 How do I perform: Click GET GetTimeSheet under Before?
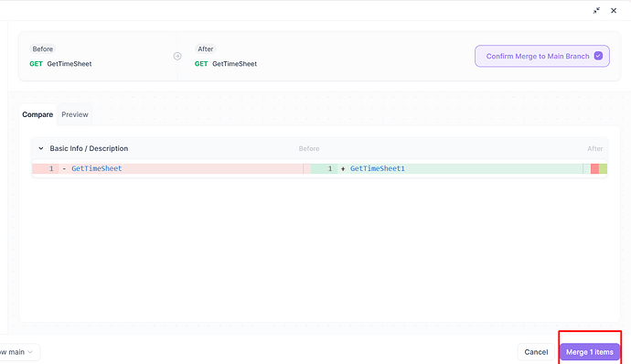[x=60, y=64]
